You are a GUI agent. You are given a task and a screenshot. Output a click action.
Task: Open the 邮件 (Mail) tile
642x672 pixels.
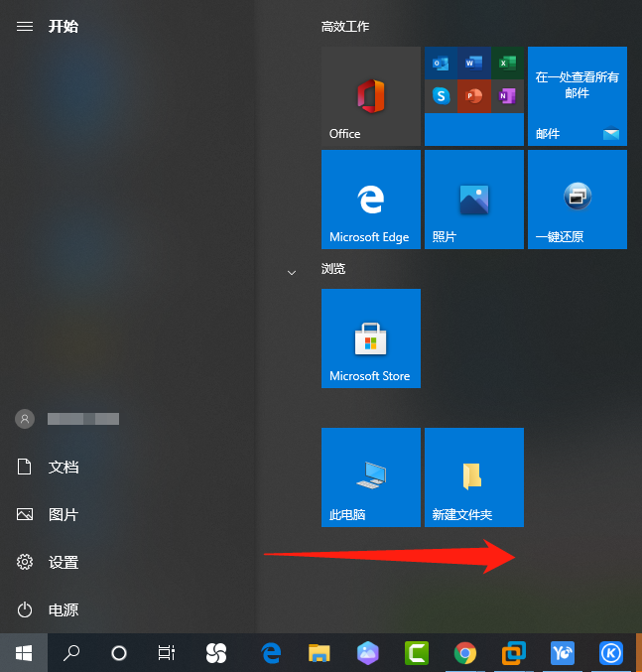[x=577, y=96]
